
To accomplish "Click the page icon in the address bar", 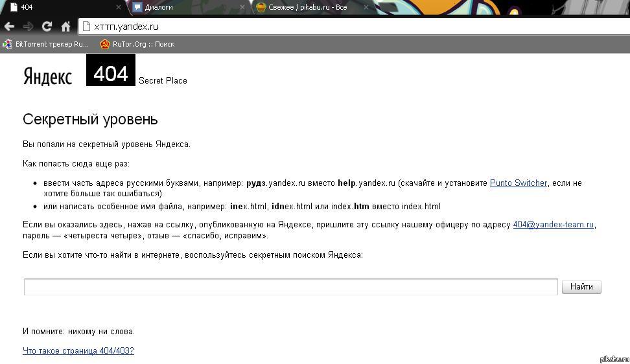I will point(86,27).
